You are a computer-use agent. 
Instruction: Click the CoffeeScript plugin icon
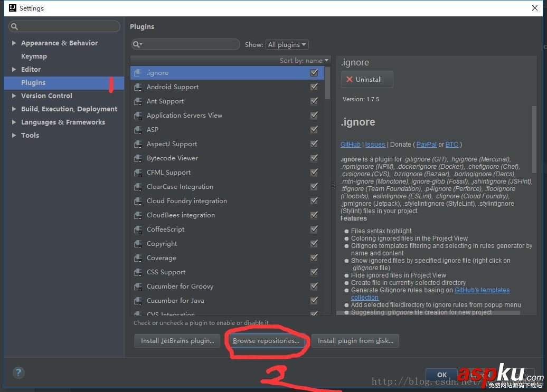pyautogui.click(x=138, y=230)
